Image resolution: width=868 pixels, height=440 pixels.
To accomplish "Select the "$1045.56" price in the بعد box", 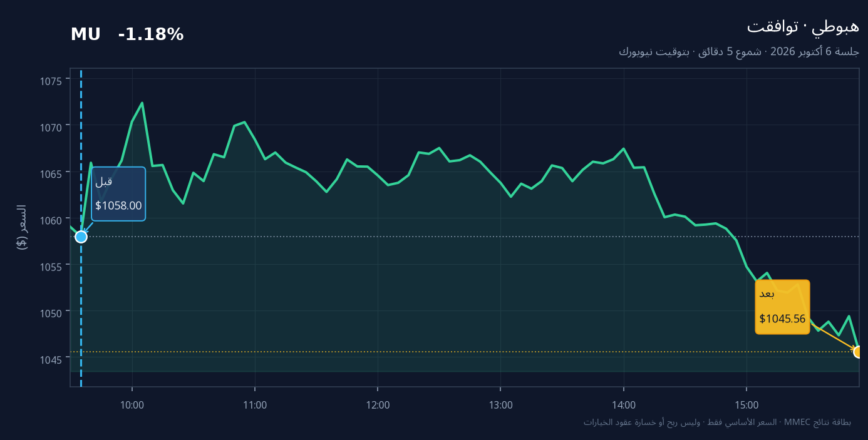I will point(782,319).
